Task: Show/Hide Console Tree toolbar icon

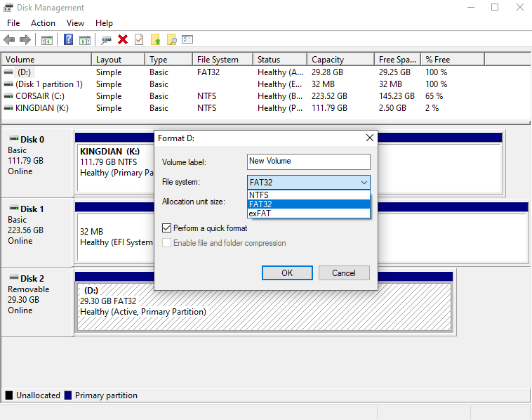Action: pos(47,40)
